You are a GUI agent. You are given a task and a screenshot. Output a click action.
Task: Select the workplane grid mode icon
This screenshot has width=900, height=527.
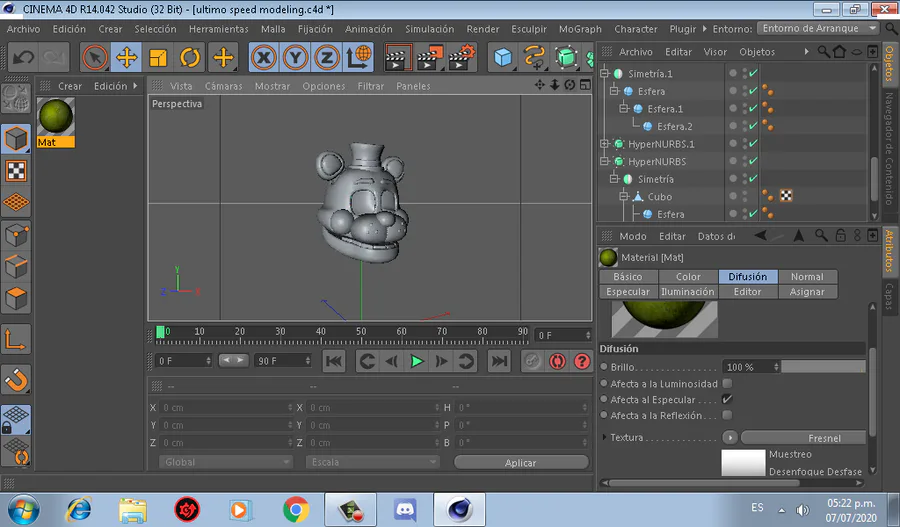click(x=16, y=203)
